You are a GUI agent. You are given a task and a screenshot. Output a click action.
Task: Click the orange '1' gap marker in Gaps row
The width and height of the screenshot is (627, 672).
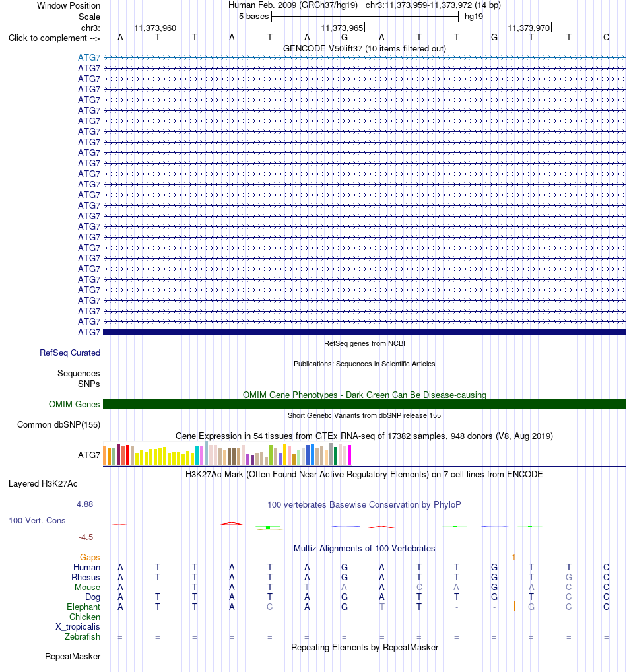[x=513, y=558]
